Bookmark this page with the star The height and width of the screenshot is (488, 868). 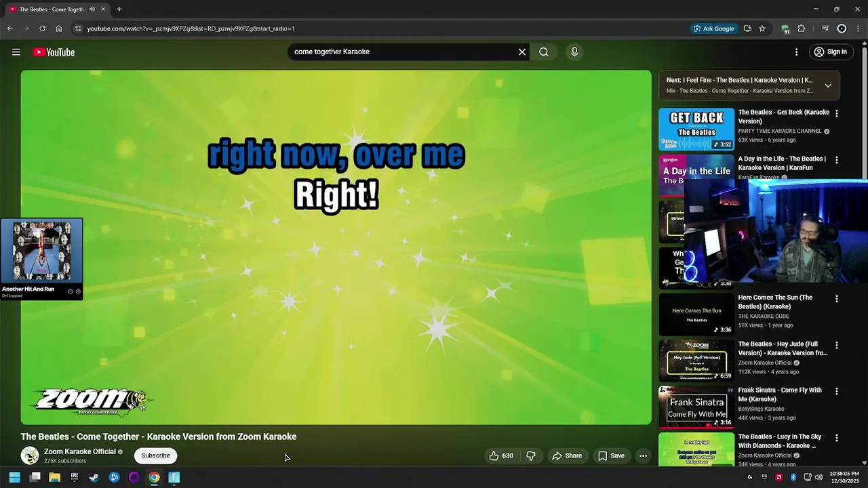click(762, 28)
